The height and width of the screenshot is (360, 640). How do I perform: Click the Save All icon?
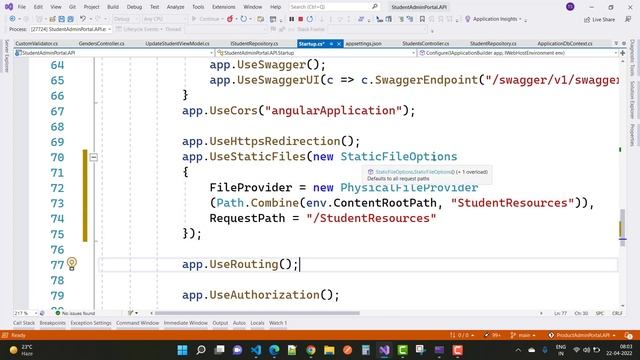(70, 19)
